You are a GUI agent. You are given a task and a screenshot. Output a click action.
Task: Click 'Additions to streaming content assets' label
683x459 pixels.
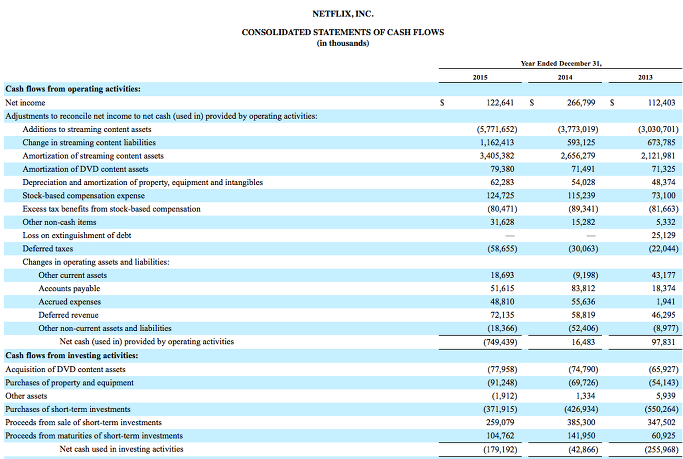(x=87, y=129)
